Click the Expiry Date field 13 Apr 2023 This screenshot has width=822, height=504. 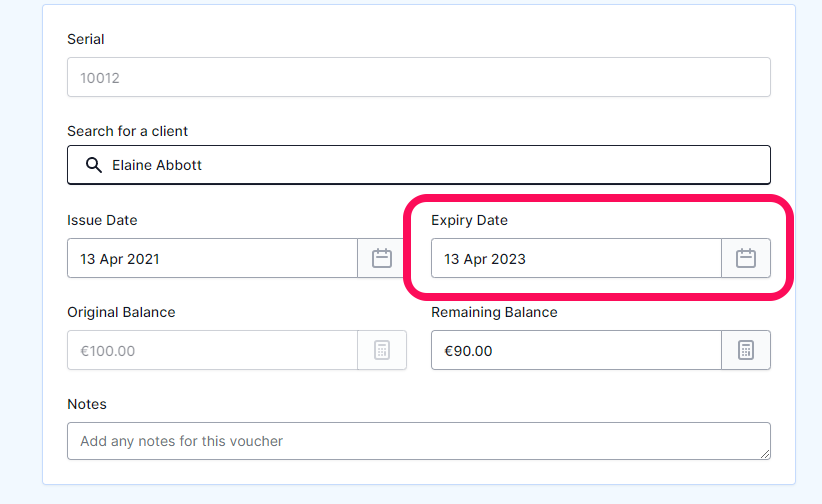pos(576,258)
